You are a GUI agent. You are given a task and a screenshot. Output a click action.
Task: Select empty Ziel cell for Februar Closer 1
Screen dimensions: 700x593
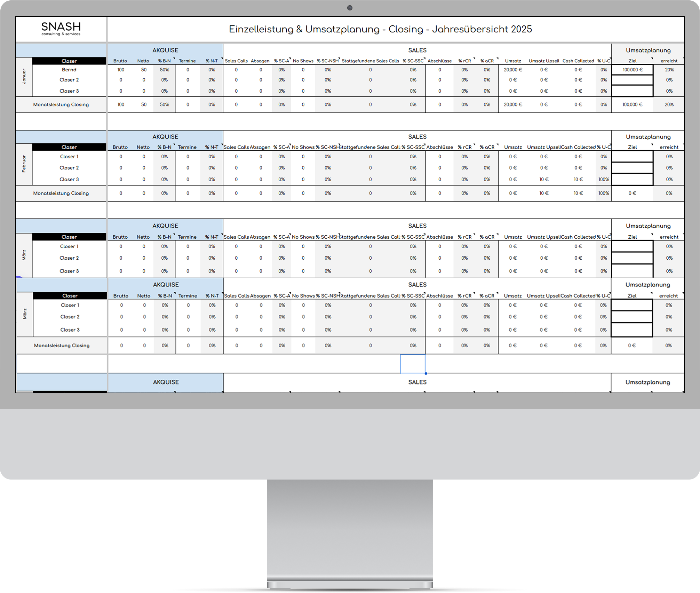tap(632, 157)
